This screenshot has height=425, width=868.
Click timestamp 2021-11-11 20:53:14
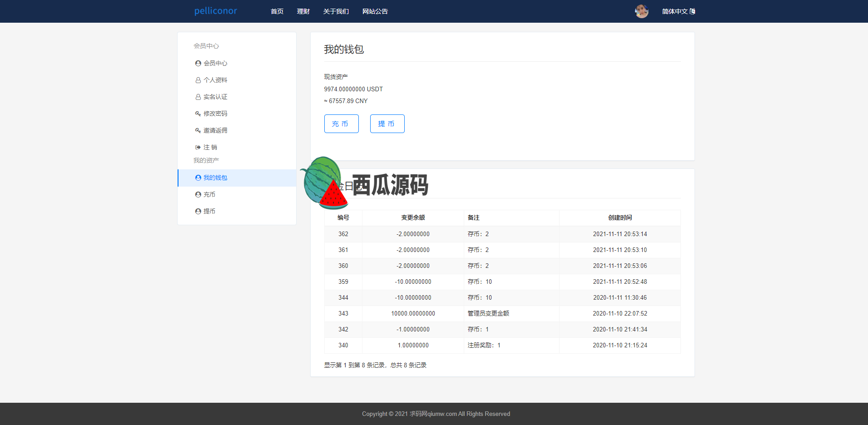coord(620,234)
